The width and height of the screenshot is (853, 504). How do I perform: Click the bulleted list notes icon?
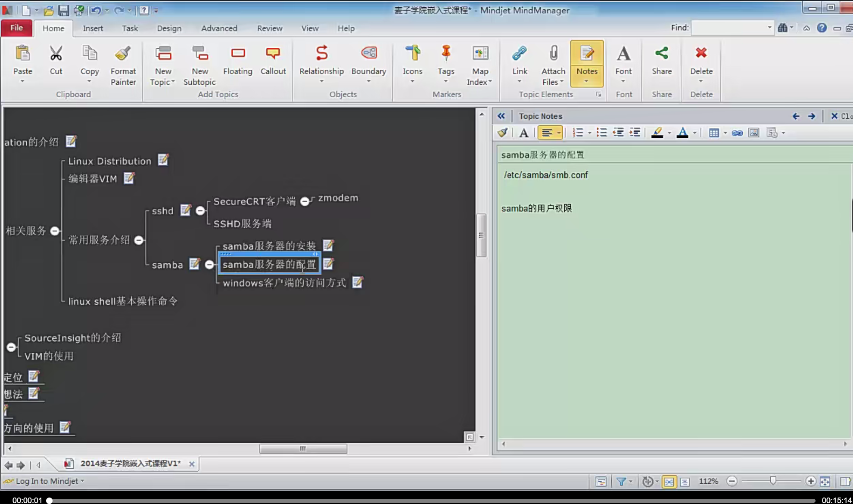click(601, 133)
